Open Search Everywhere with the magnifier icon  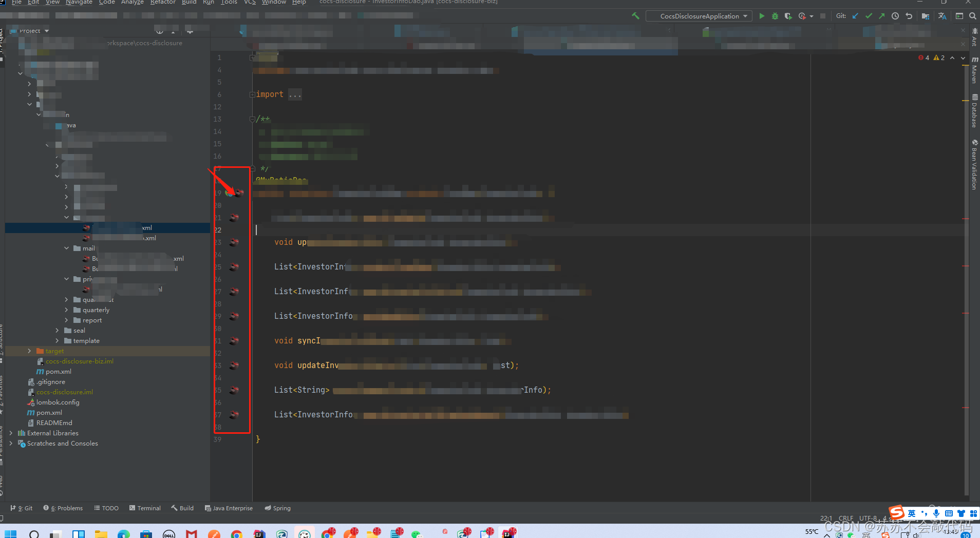tap(972, 16)
